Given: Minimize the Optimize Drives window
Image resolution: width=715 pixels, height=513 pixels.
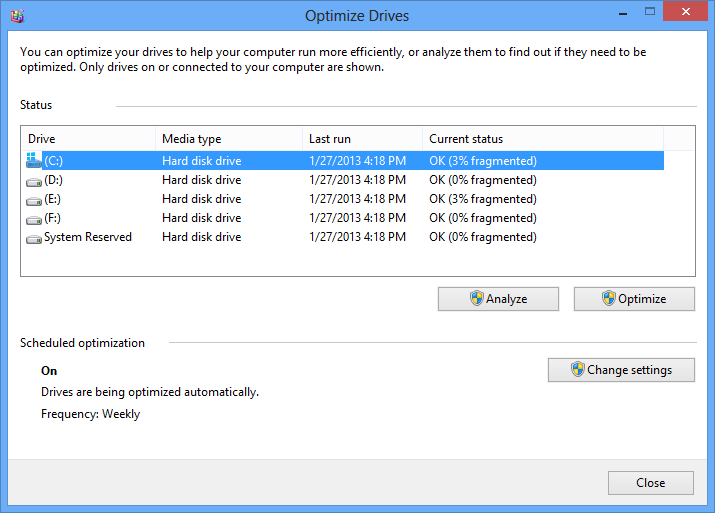Looking at the screenshot, I should coord(623,14).
